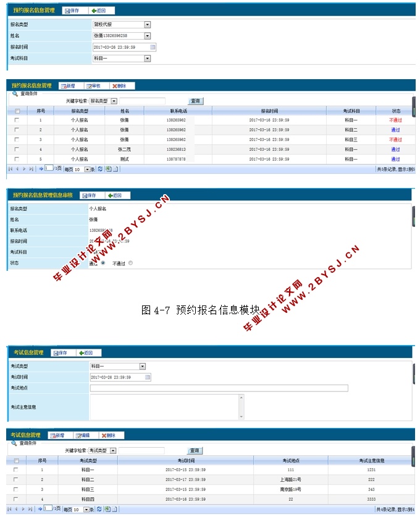420x525 pixels.
Task: Refresh the 预约报名 list with pager refresh icon
Action: pos(100,169)
